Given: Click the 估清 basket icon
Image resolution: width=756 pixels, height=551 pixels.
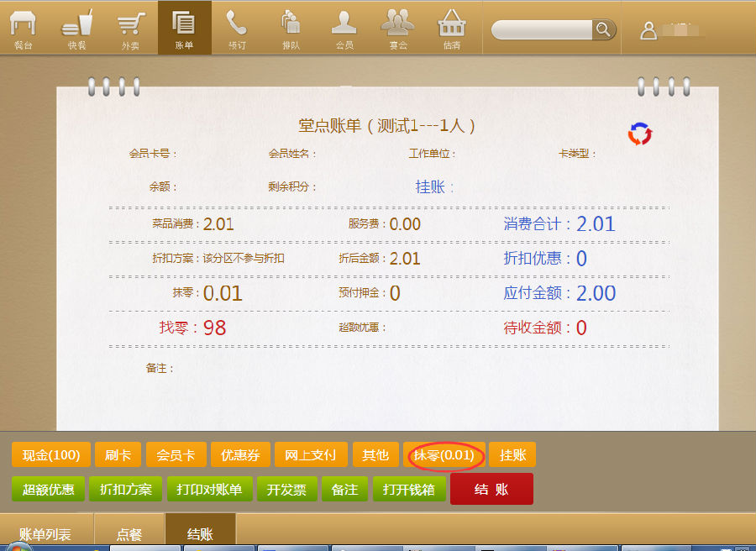Looking at the screenshot, I should 452,27.
